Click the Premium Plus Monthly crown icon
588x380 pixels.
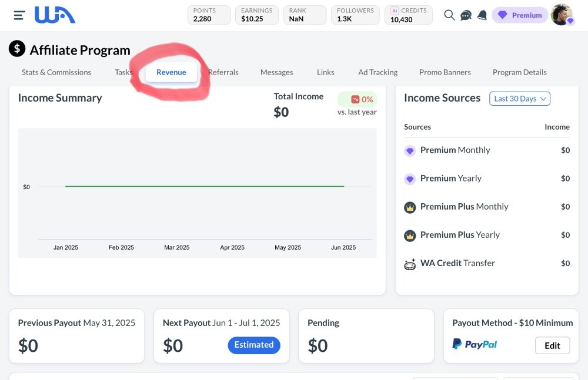pyautogui.click(x=410, y=207)
